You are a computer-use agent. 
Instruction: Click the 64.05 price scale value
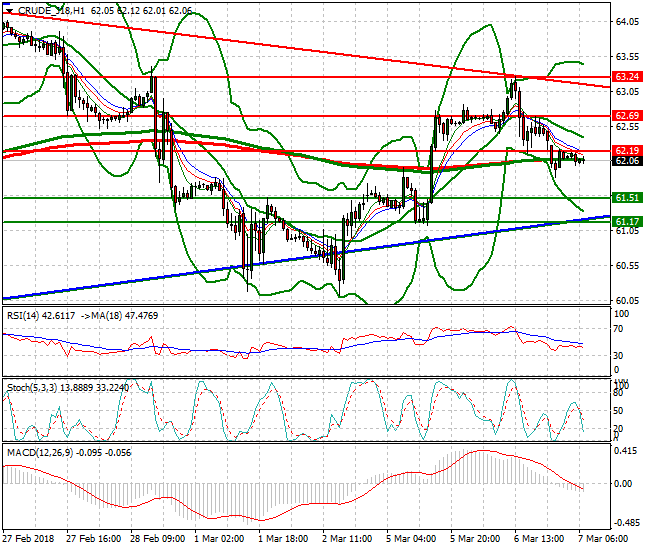(627, 22)
